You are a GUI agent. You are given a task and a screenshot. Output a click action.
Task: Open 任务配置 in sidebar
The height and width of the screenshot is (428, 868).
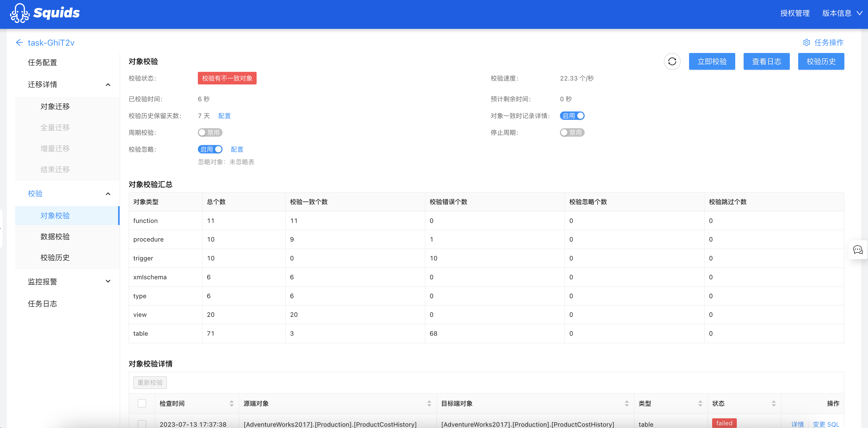[43, 63]
